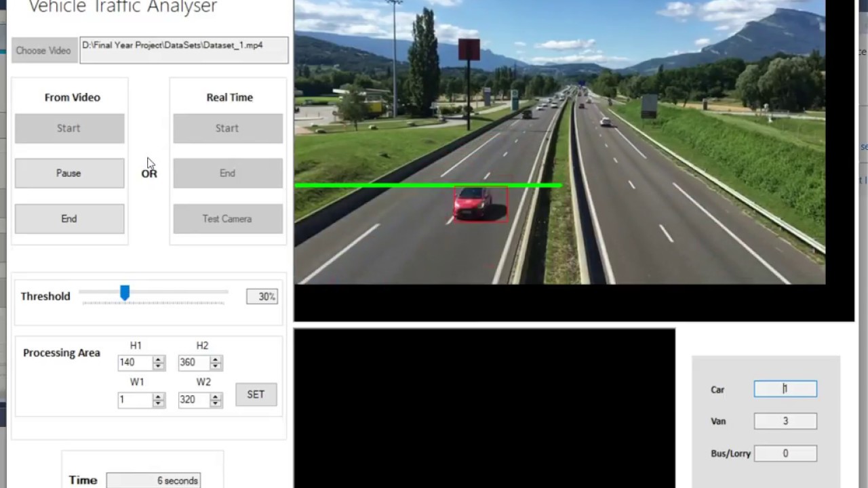
Task: Click the Choose Video button
Action: [x=43, y=51]
